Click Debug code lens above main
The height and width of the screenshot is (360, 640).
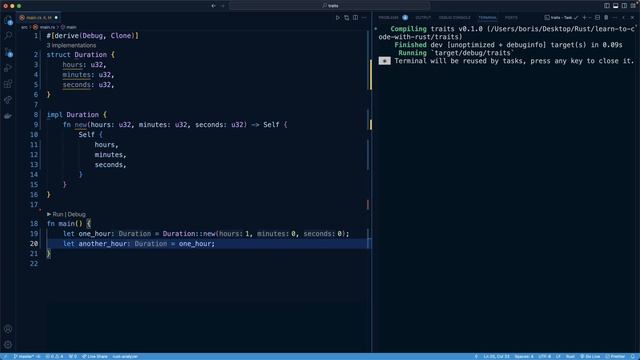click(77, 214)
